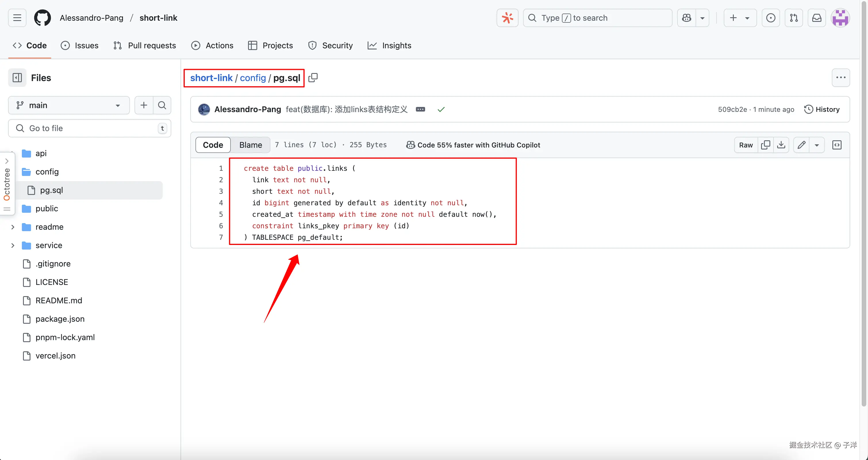Click the page vertical scrollbar

coord(864,202)
